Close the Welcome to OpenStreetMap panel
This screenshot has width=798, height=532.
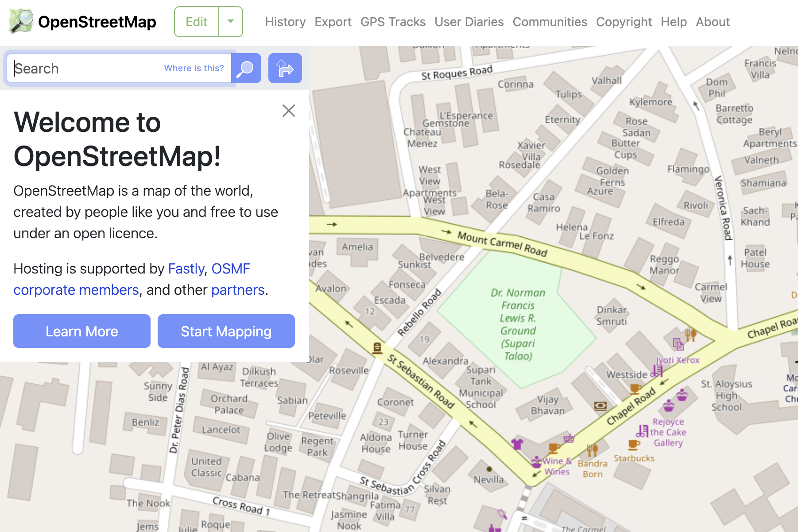click(x=288, y=111)
